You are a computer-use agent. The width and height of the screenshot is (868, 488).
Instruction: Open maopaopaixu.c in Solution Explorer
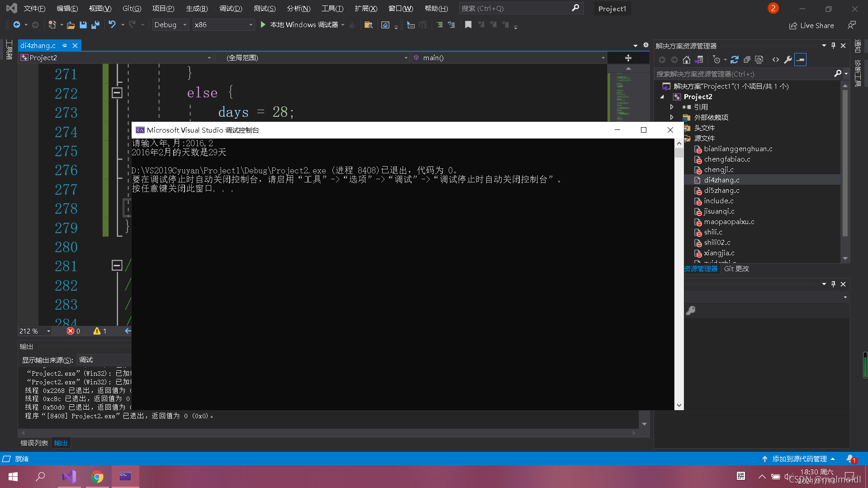[x=729, y=222]
